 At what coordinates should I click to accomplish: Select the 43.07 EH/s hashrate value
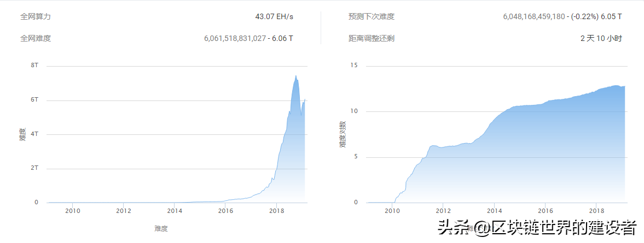point(274,17)
